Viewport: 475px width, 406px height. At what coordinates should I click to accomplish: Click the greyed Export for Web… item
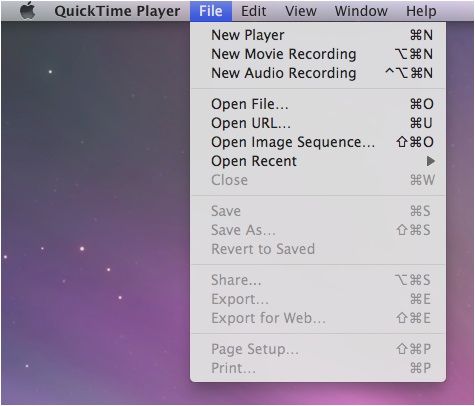pyautogui.click(x=318, y=318)
